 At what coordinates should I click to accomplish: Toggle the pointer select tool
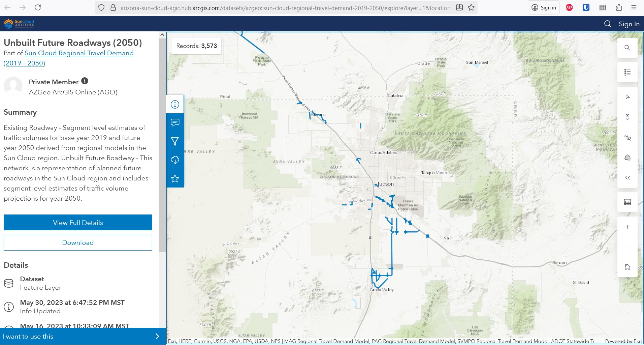627,97
